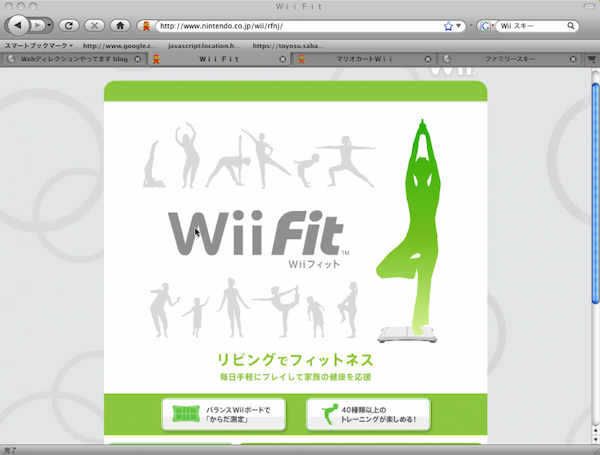Screen dimensions: 600x455
Task: Click the 毎日手軽にプレイして家族の健康を応援 tagline
Action: 295,377
